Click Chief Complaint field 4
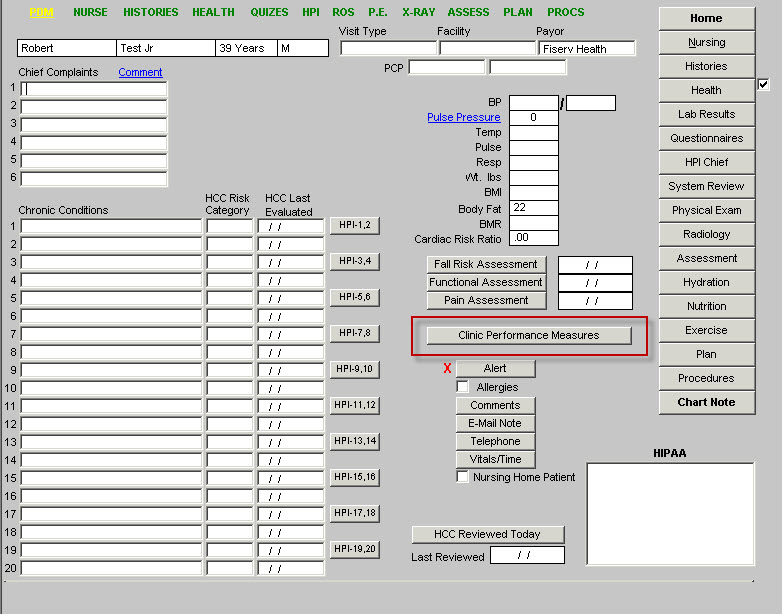 tap(94, 143)
